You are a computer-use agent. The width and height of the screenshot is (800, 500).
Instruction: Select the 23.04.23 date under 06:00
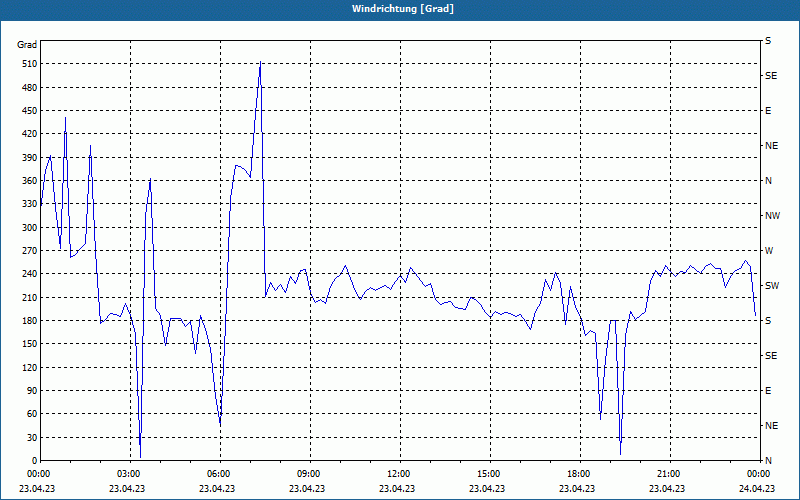click(x=217, y=488)
